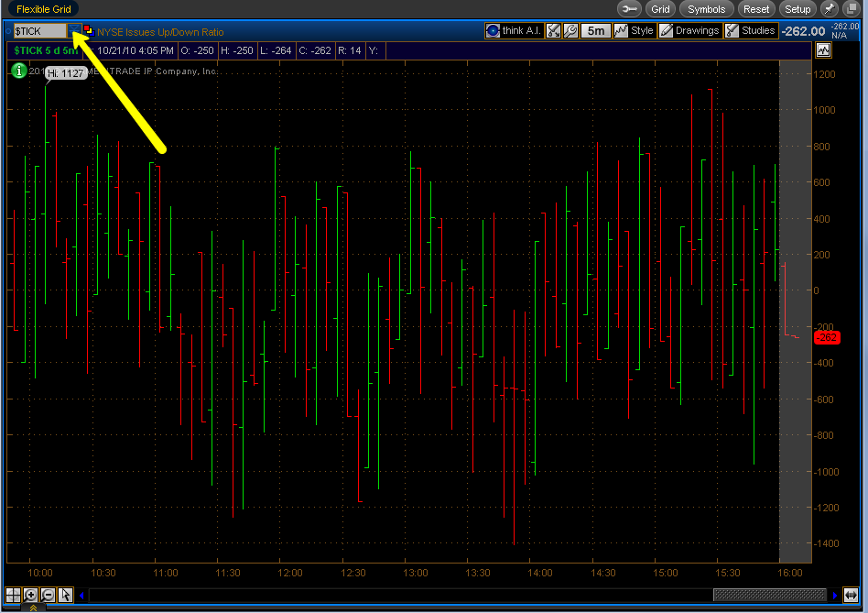
Task: Click the C: -262 close value
Action: click(x=315, y=50)
